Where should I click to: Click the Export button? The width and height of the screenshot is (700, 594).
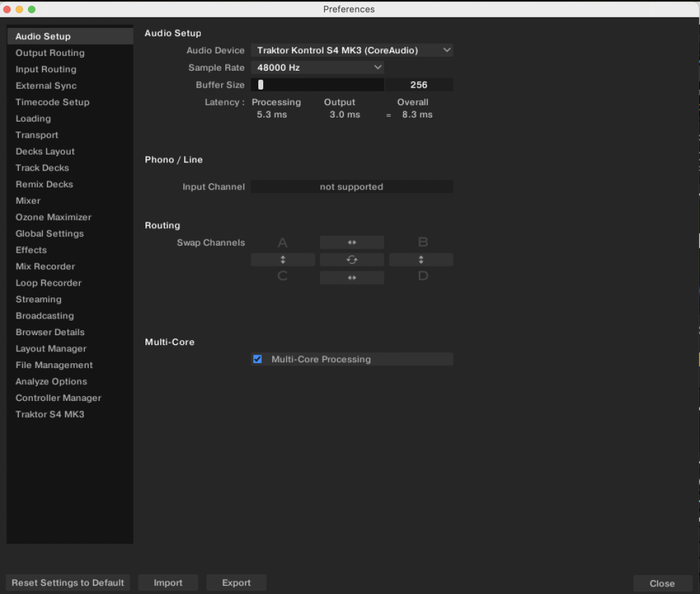(x=237, y=583)
